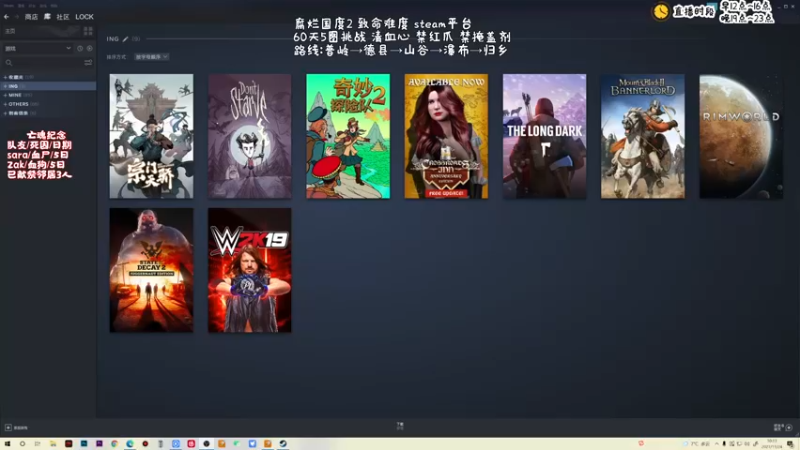
Task: Click into the library search field
Action: point(43,63)
